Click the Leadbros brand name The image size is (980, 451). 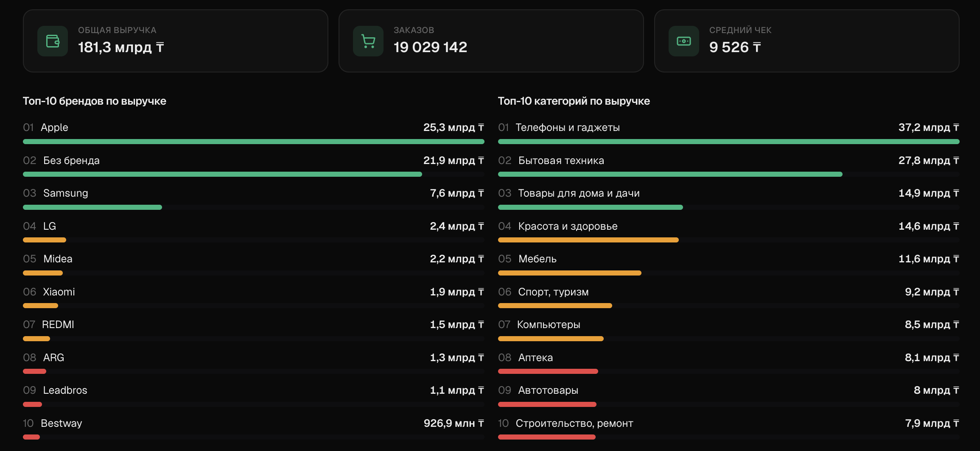tap(65, 390)
